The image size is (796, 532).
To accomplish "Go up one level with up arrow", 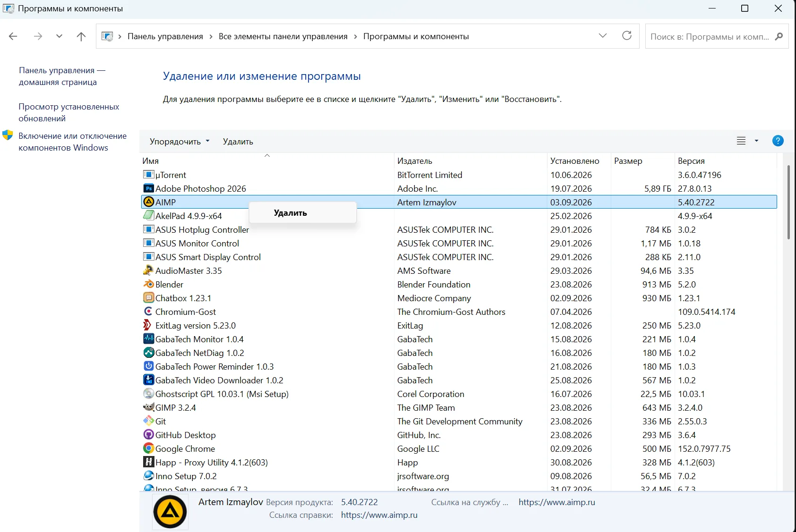I will (x=81, y=36).
